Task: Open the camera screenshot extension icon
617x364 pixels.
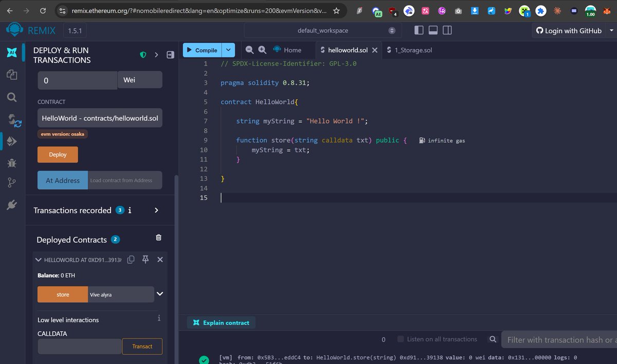Action: tap(458, 10)
